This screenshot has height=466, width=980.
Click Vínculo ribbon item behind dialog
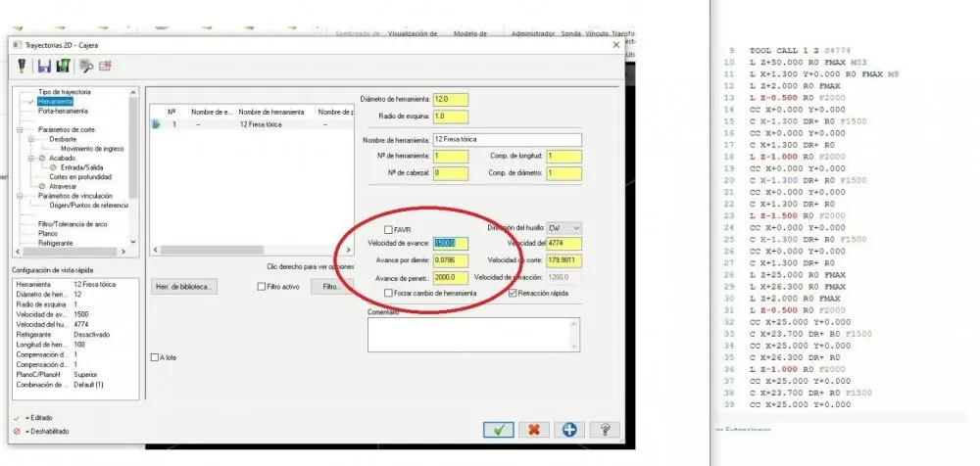pos(596,33)
